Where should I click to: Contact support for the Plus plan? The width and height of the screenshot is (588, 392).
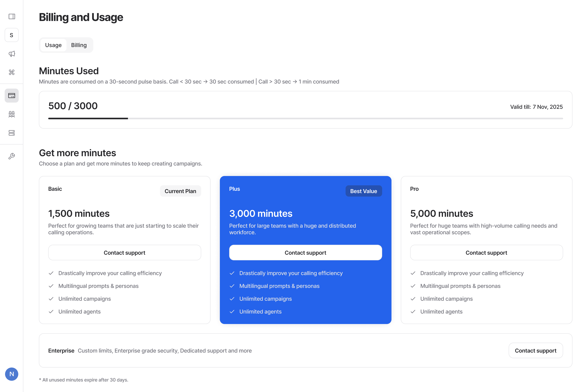coord(306,253)
